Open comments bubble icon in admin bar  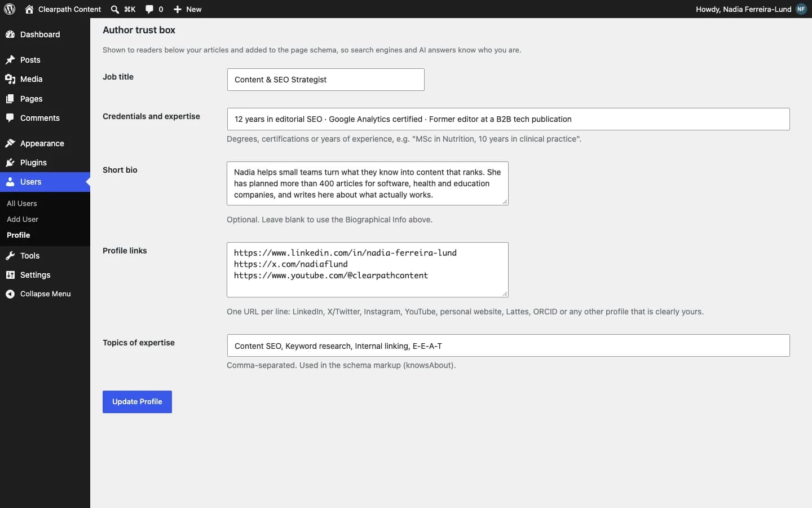(149, 9)
